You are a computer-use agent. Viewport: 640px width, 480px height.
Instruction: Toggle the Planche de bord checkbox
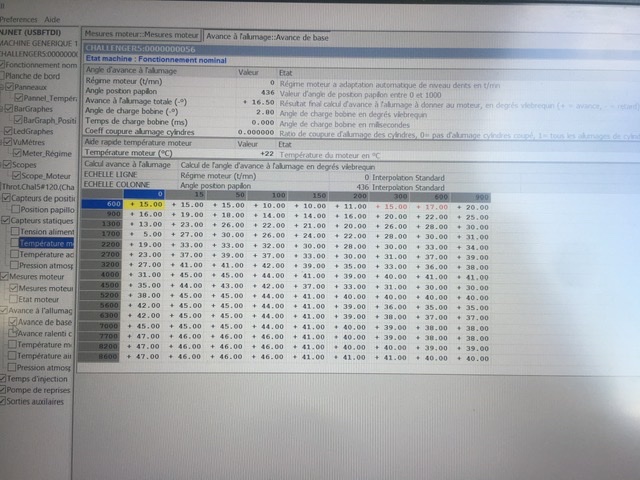pyautogui.click(x=6, y=76)
